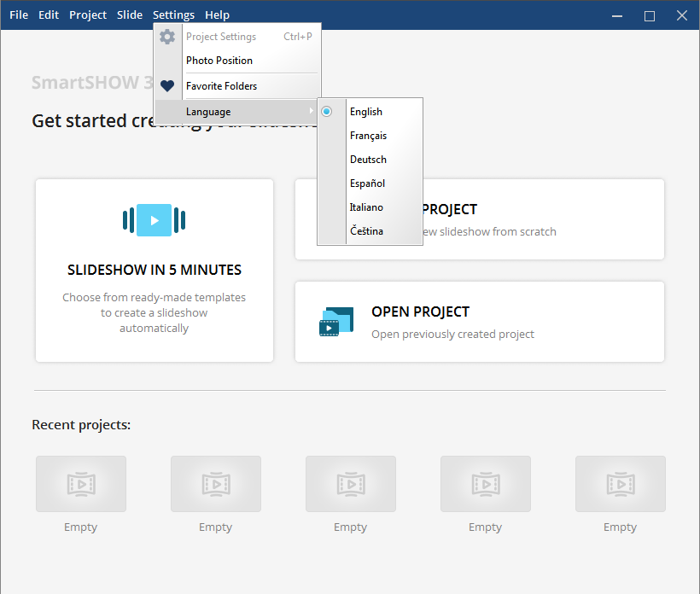
Task: Click the fifth Empty recent project thumbnail
Action: click(620, 484)
